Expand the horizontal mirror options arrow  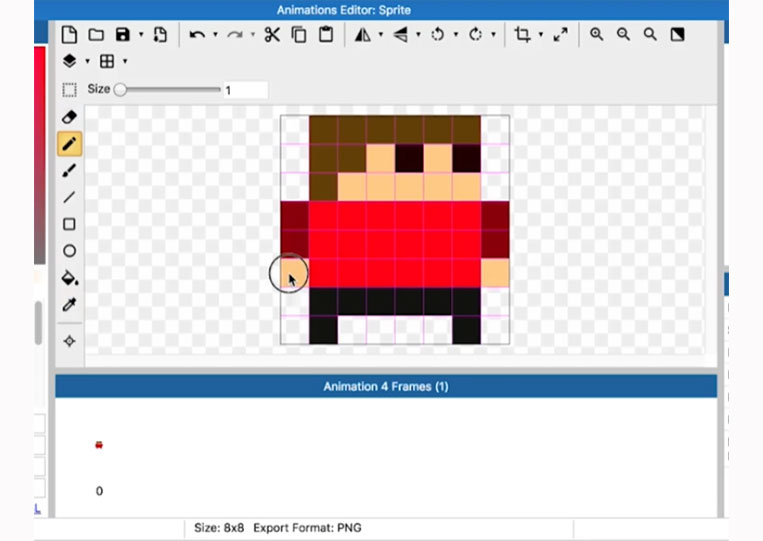point(381,35)
